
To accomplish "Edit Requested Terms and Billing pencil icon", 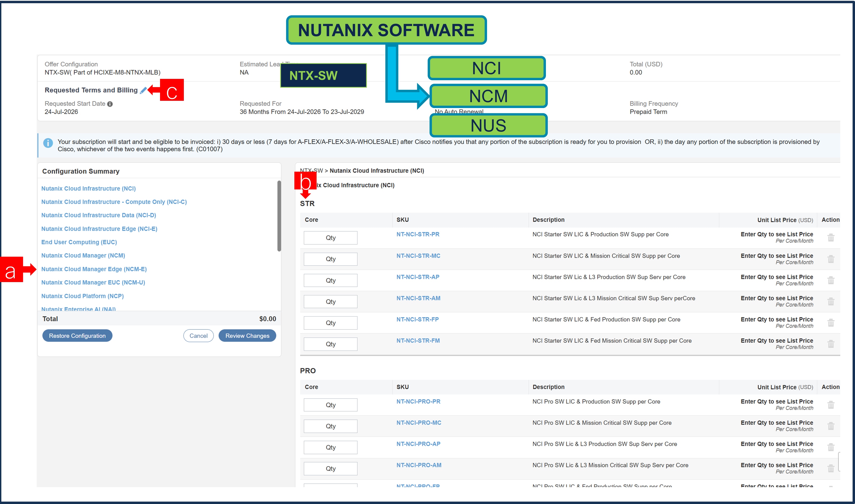I will click(143, 90).
